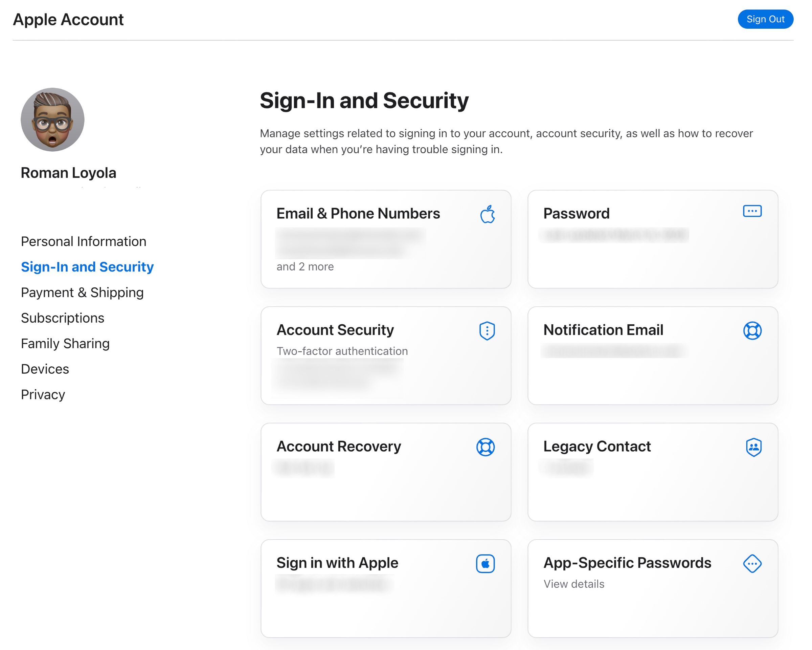Click the lifebuoy icon on Notification Email card
812x650 pixels.
(x=752, y=331)
